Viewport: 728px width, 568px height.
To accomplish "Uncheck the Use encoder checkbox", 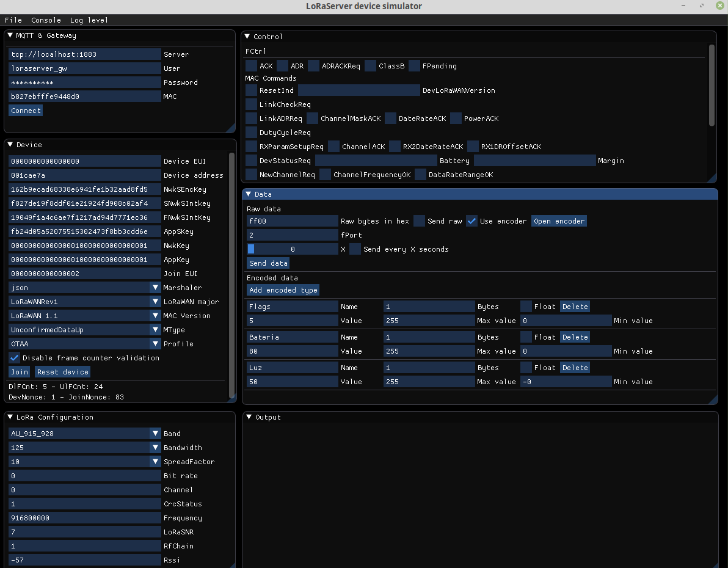I will coord(471,221).
